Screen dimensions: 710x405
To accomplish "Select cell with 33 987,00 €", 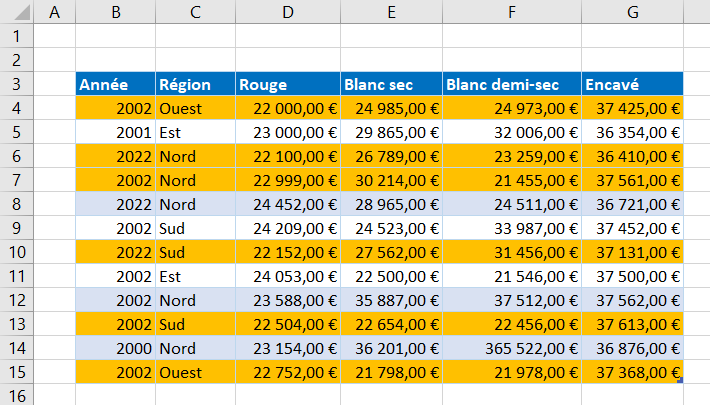I will point(512,228).
